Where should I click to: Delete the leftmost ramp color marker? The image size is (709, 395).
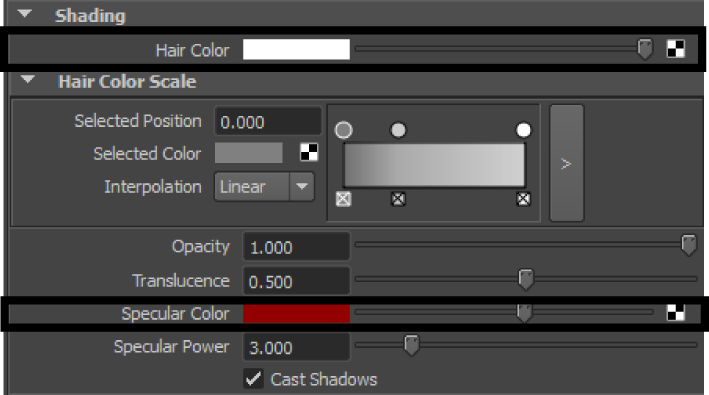(343, 199)
